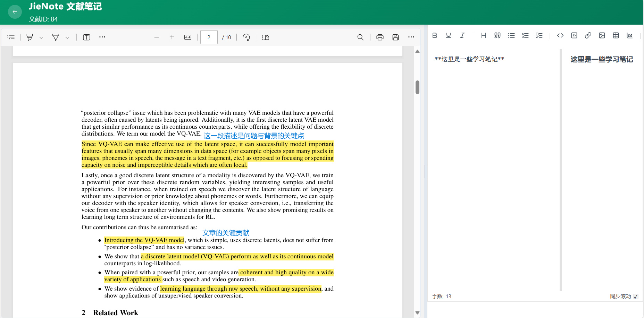Image resolution: width=644 pixels, height=318 pixels.
Task: Save the PDF document
Action: click(x=395, y=37)
